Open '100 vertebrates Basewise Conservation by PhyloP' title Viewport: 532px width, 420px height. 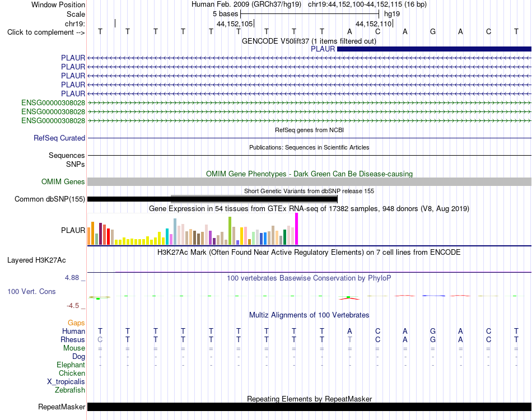click(309, 278)
